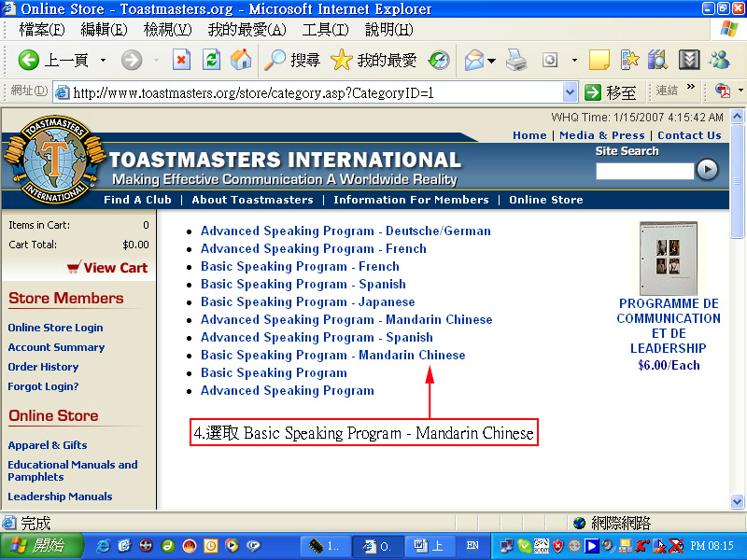Click in the Site Search text field

(644, 170)
